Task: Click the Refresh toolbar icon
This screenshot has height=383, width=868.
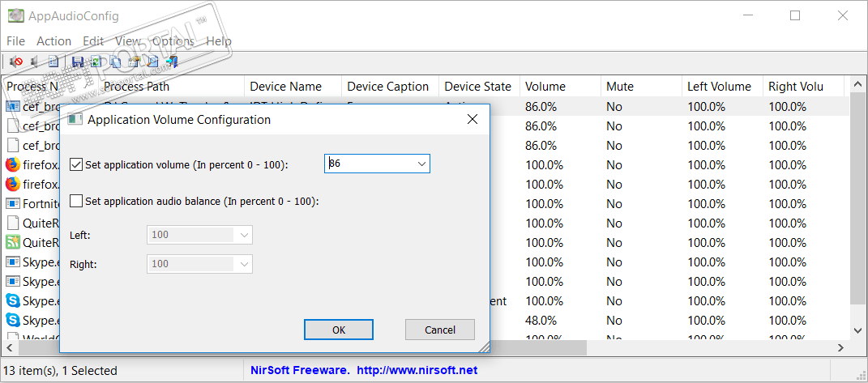Action: tap(96, 62)
